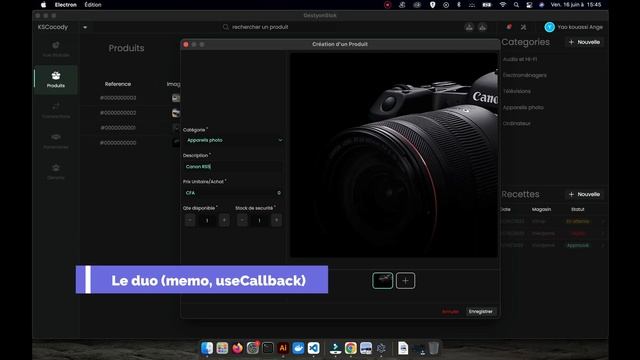Screen dimensions: 640x360
Task: Click the Description field containing Canon
Action: point(233,167)
